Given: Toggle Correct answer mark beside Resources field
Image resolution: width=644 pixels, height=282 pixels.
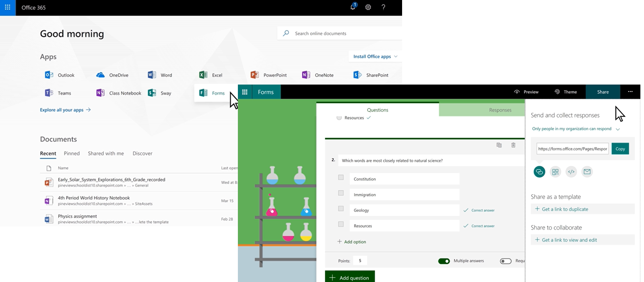Looking at the screenshot, I should [479, 226].
